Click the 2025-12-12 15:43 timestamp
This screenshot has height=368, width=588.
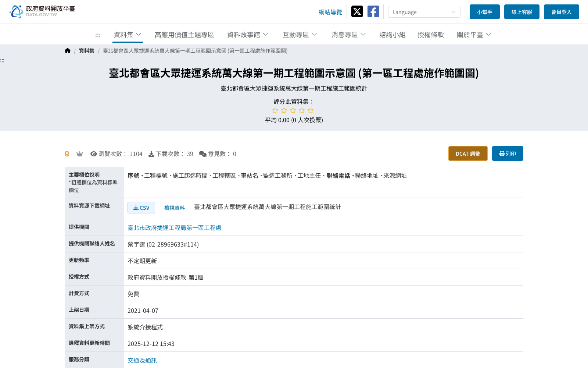(151, 344)
